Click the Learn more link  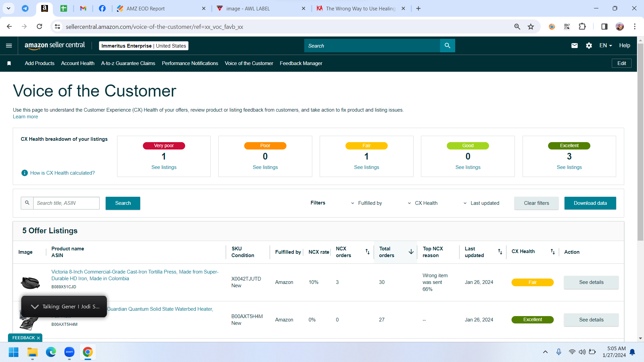point(25,117)
